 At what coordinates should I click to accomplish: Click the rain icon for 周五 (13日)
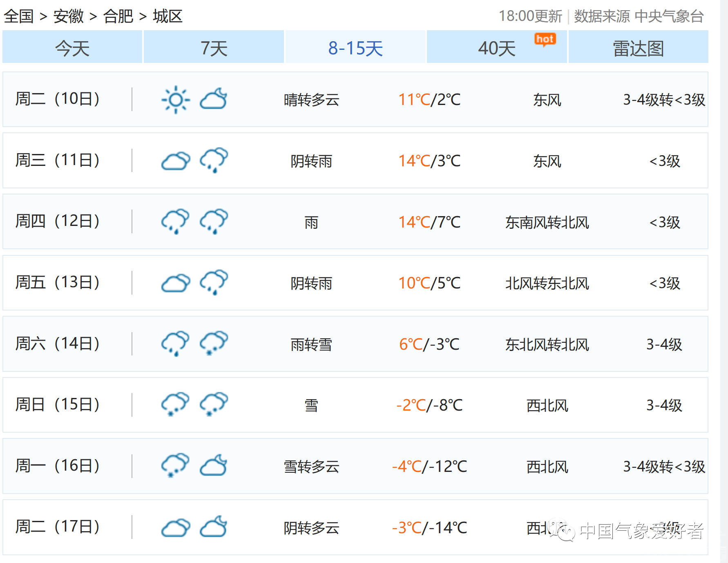pos(214,283)
